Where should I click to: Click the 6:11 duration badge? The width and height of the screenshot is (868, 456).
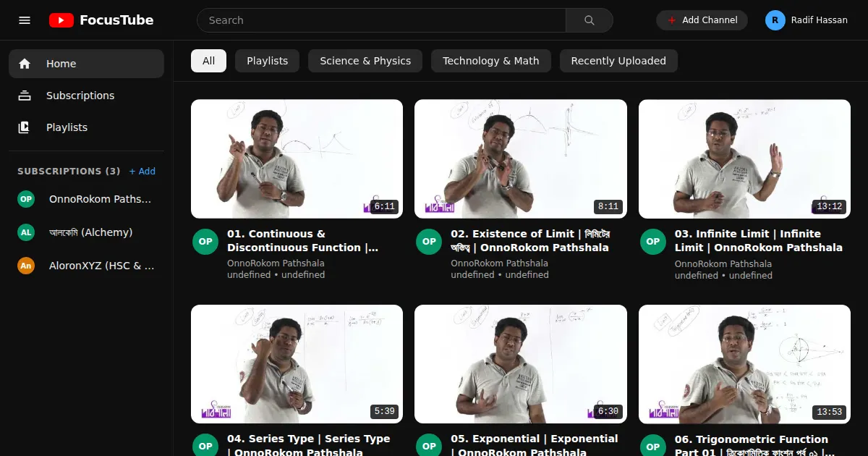coord(384,206)
